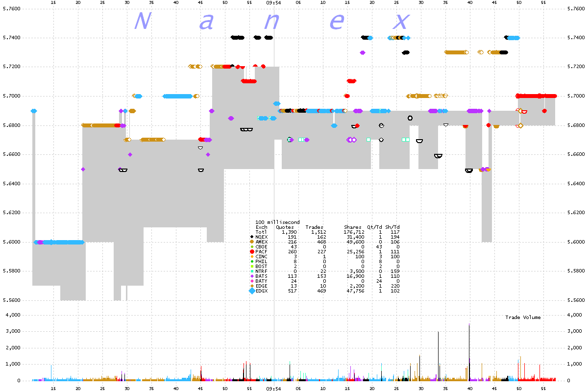Image resolution: width=588 pixels, height=392 pixels.
Task: Click the '100 millisecond' legend title
Action: click(278, 222)
